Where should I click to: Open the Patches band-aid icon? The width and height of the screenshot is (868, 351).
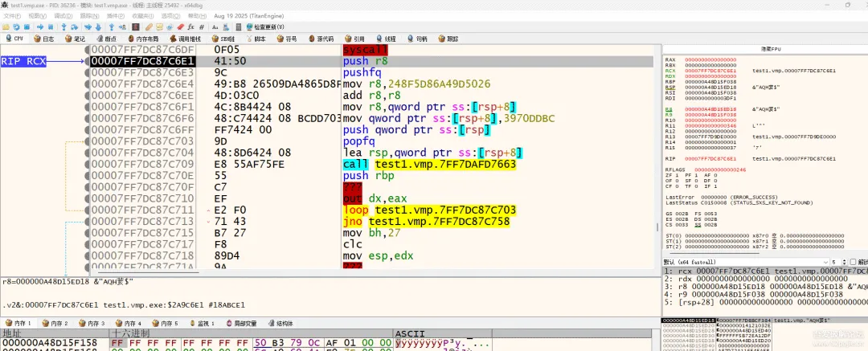tap(149, 27)
